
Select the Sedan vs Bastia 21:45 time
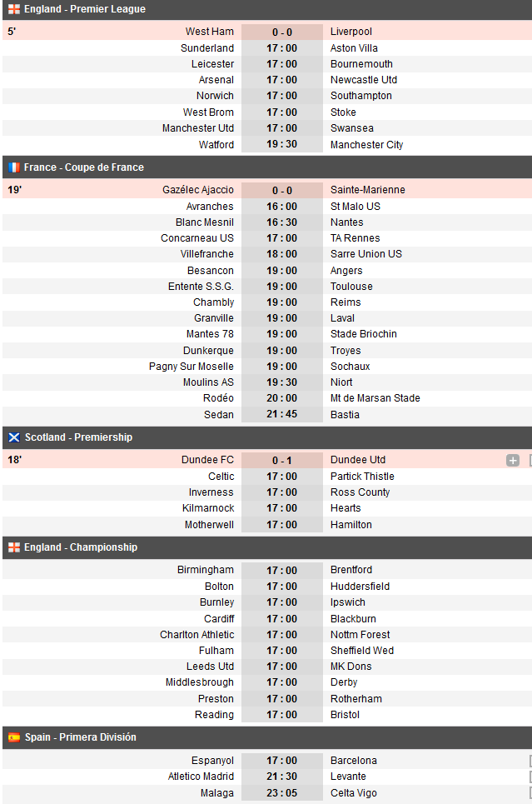[282, 414]
